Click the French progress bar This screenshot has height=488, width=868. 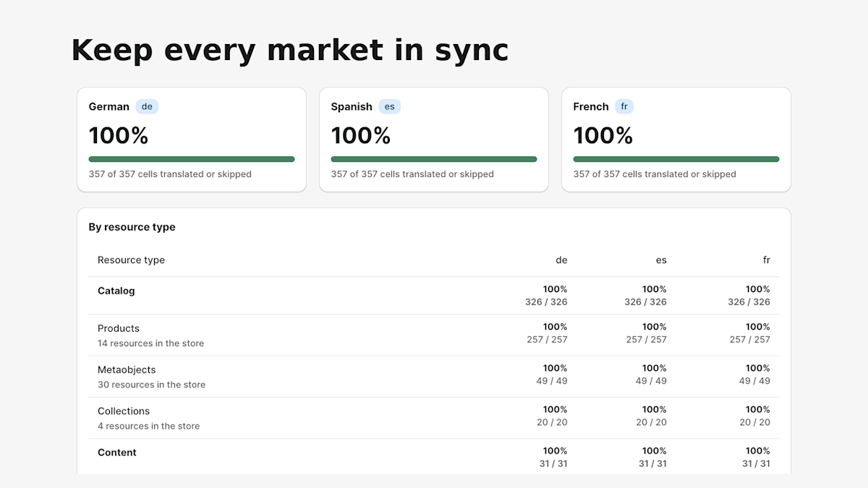676,159
